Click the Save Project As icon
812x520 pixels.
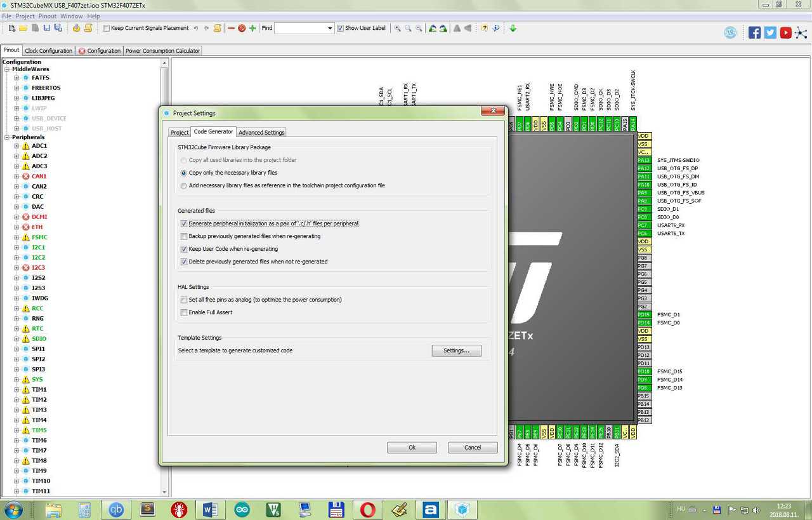coord(58,28)
